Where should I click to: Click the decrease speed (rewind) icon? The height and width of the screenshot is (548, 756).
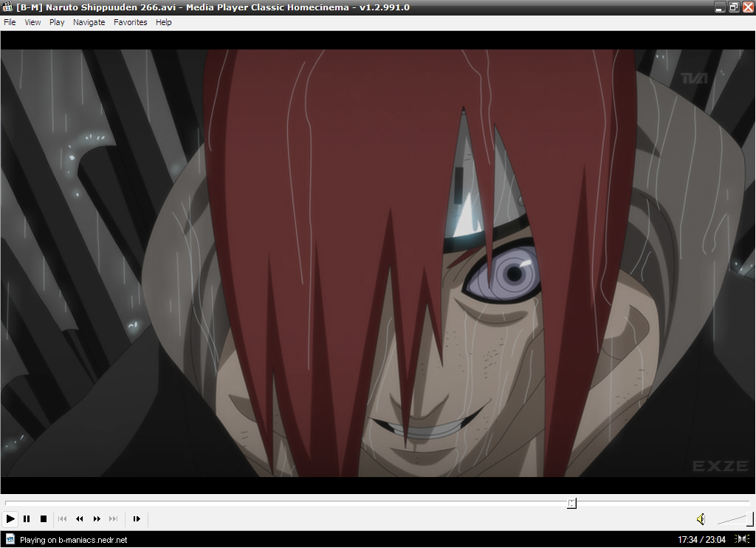pos(80,519)
